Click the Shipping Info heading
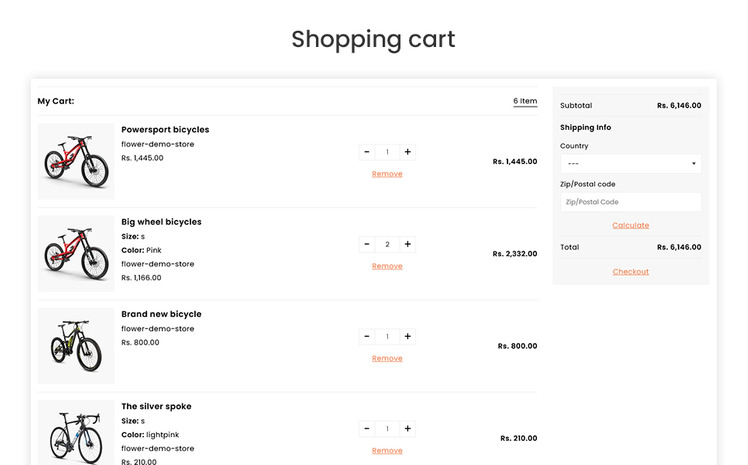Image resolution: width=748 pixels, height=465 pixels. (x=585, y=127)
